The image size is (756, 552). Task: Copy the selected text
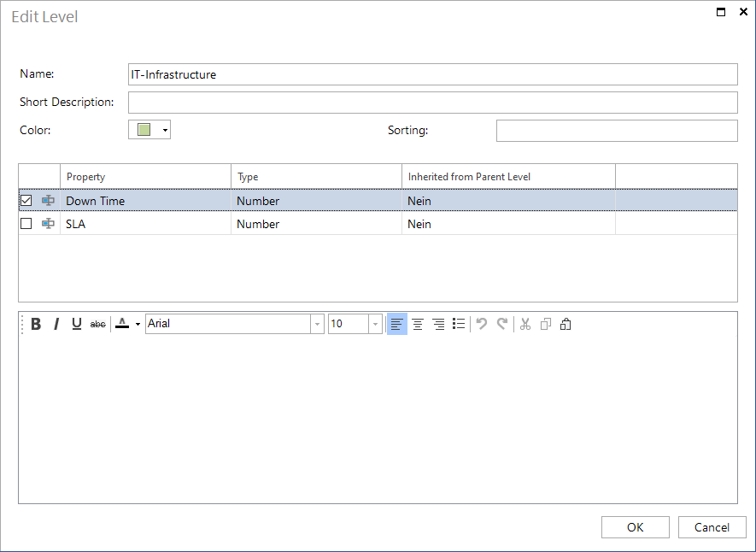546,324
